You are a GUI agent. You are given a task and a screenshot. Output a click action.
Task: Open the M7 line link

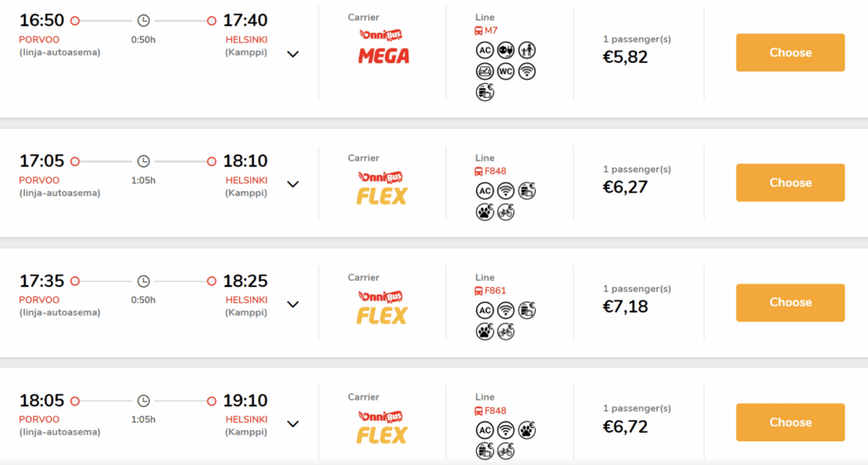pos(486,31)
